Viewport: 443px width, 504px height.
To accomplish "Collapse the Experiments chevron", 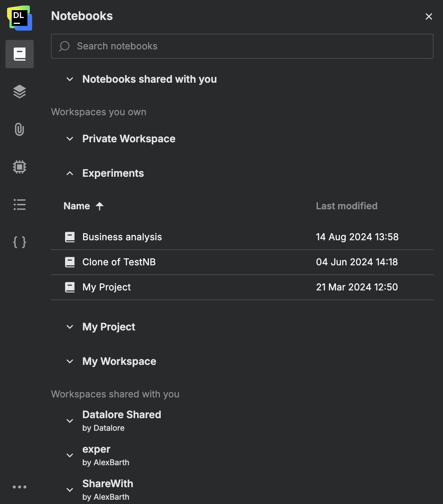I will point(70,173).
